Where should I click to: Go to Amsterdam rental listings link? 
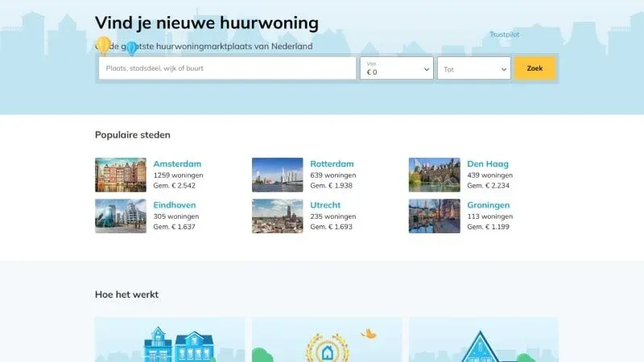(177, 164)
